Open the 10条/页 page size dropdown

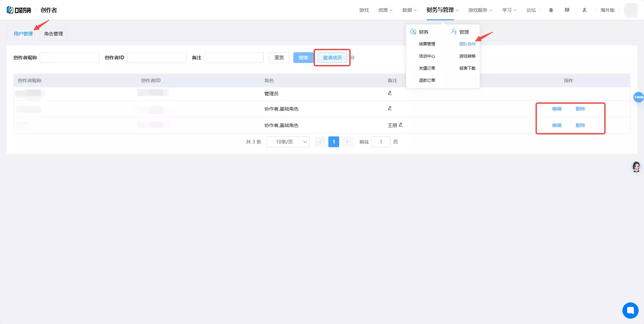(x=288, y=142)
